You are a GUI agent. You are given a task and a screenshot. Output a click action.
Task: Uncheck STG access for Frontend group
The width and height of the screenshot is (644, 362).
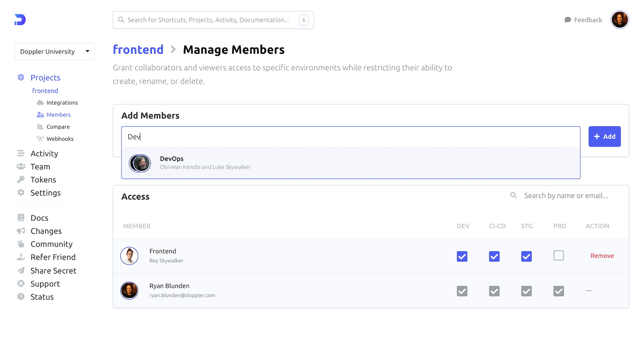tap(526, 256)
